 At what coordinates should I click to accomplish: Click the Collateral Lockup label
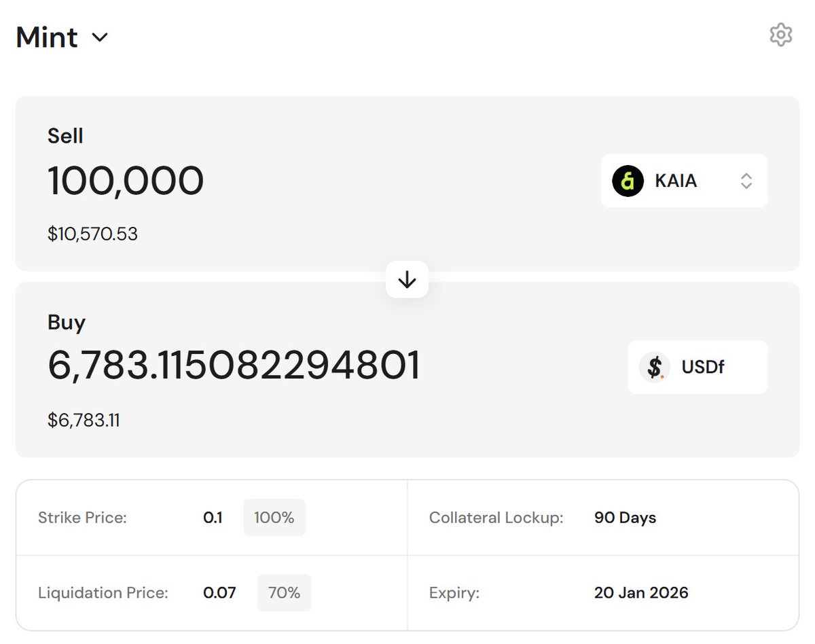[496, 518]
